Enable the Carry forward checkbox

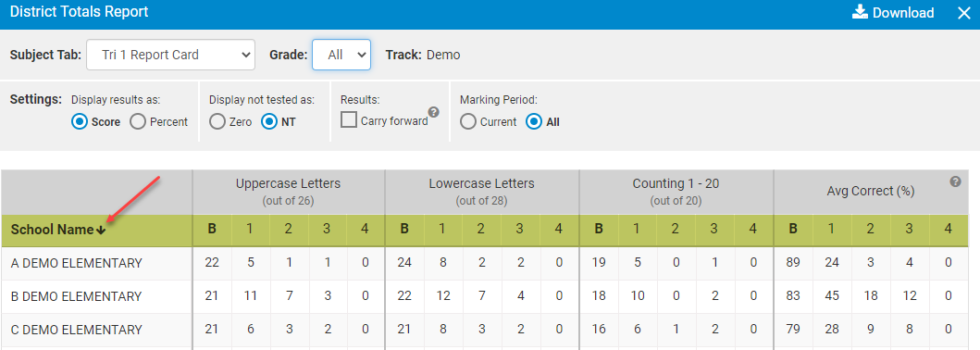click(349, 120)
